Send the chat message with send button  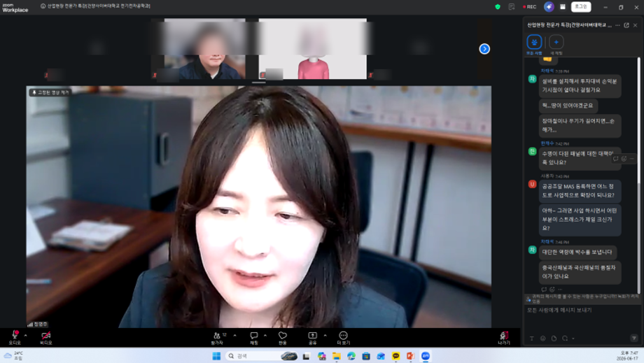pyautogui.click(x=633, y=339)
